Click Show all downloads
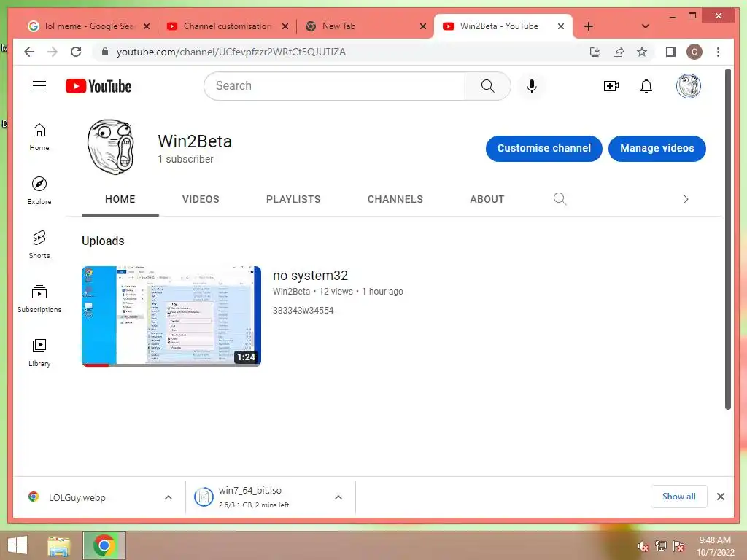This screenshot has height=560, width=747. pyautogui.click(x=679, y=497)
